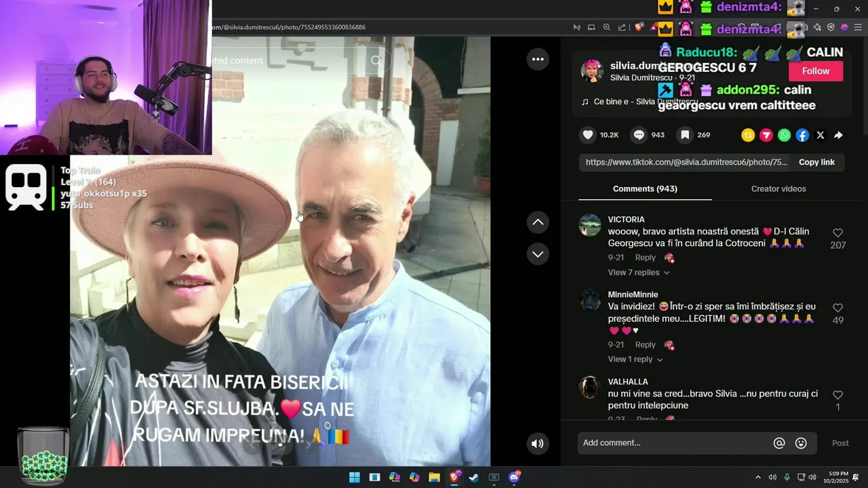The image size is (868, 488).
Task: Open browser profile avatar icon
Action: [x=844, y=27]
